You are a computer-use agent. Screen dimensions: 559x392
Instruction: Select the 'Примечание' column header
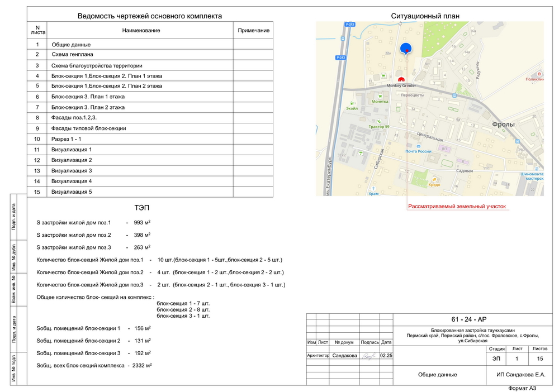point(253,30)
